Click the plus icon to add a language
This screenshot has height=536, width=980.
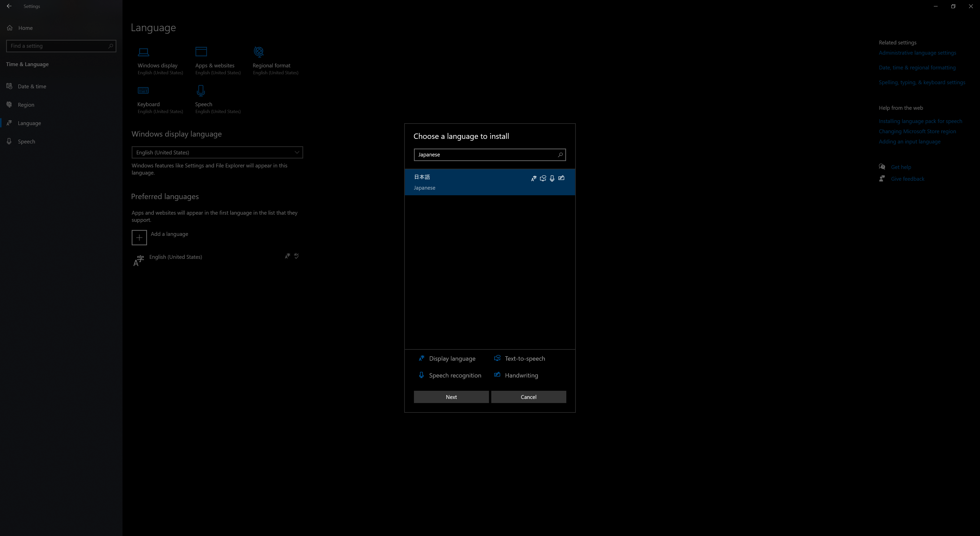pyautogui.click(x=139, y=238)
